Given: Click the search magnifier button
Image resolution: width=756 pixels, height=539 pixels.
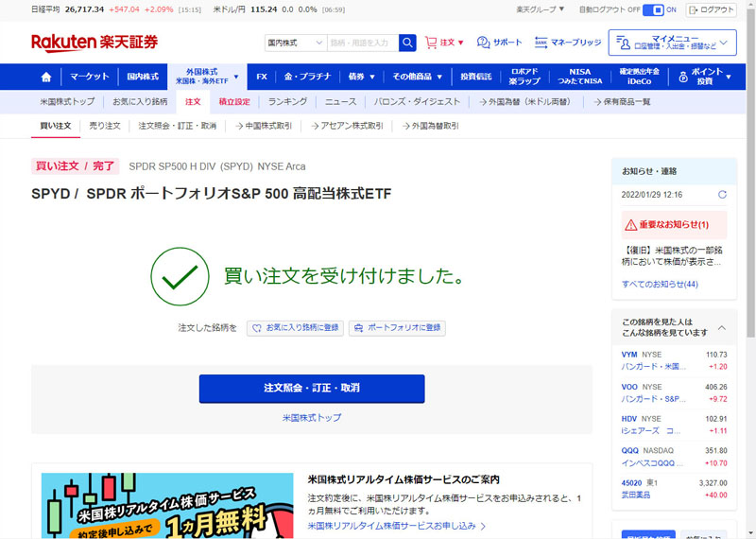Looking at the screenshot, I should (x=407, y=43).
